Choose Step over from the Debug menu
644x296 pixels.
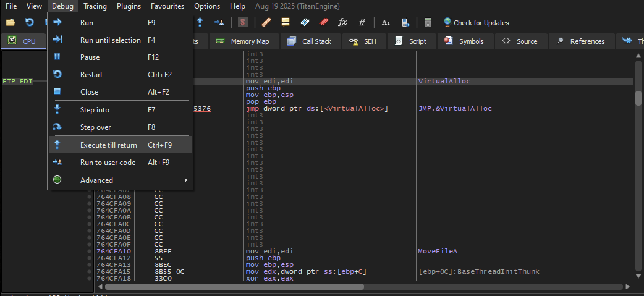tap(120, 127)
